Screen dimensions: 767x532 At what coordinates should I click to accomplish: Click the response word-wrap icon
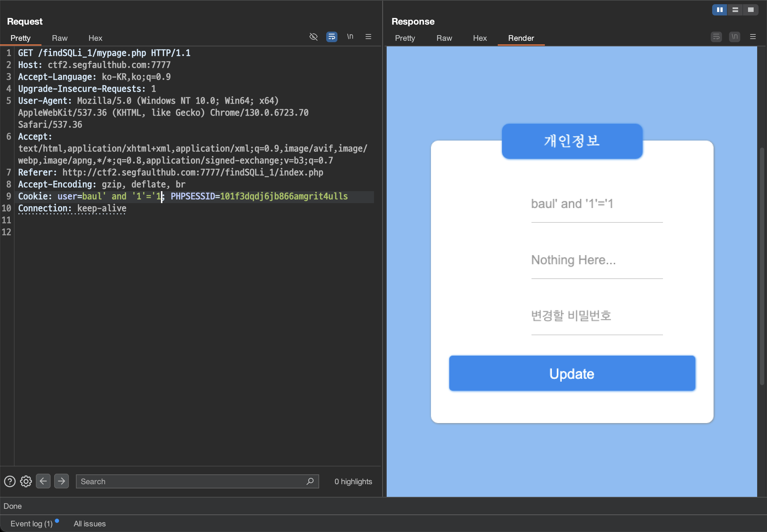716,37
